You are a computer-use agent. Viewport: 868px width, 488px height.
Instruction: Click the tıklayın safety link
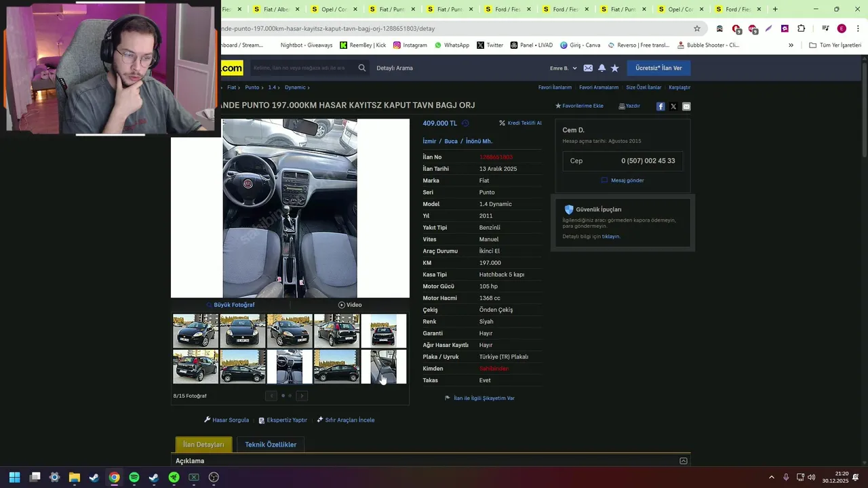click(x=611, y=237)
